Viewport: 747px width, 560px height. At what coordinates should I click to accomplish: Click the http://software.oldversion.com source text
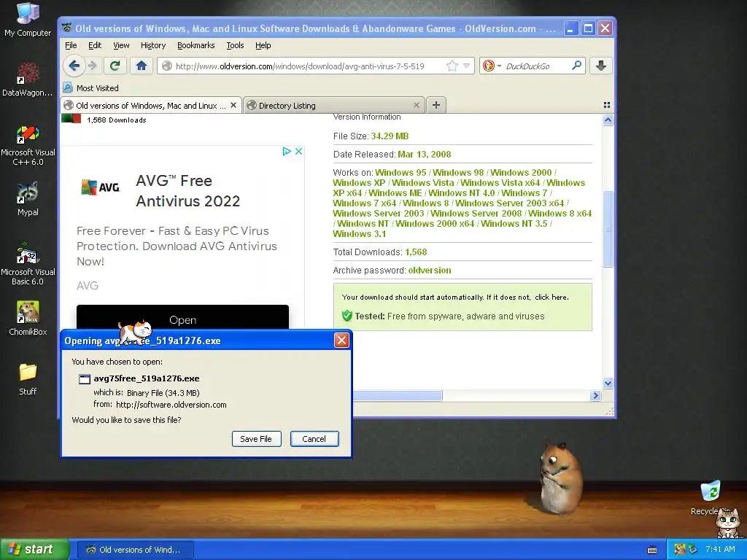click(171, 405)
